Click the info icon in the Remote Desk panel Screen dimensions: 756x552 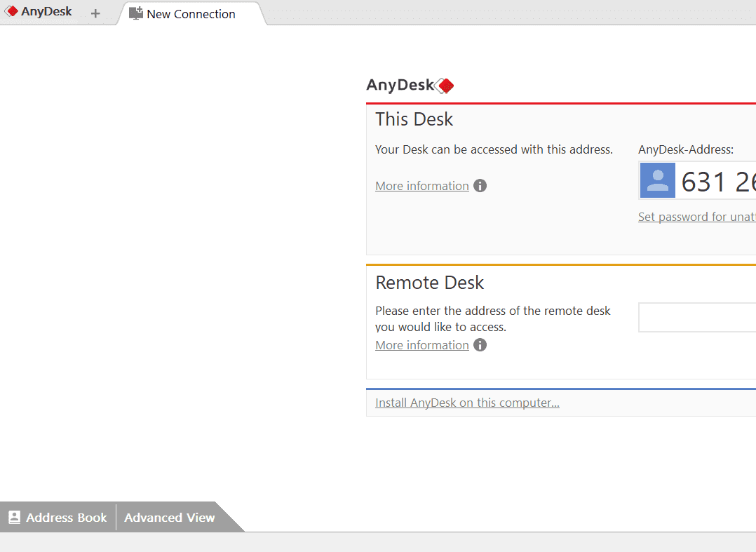[x=480, y=344]
